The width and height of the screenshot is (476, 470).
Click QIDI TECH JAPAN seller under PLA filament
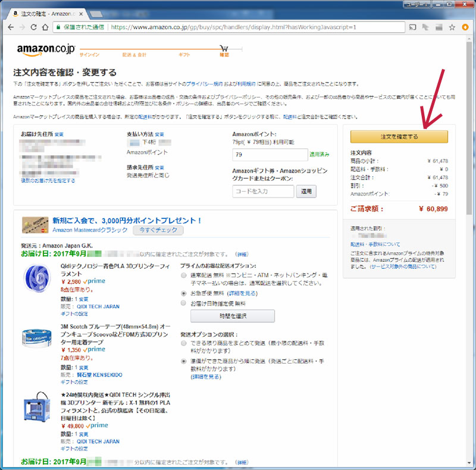98,306
